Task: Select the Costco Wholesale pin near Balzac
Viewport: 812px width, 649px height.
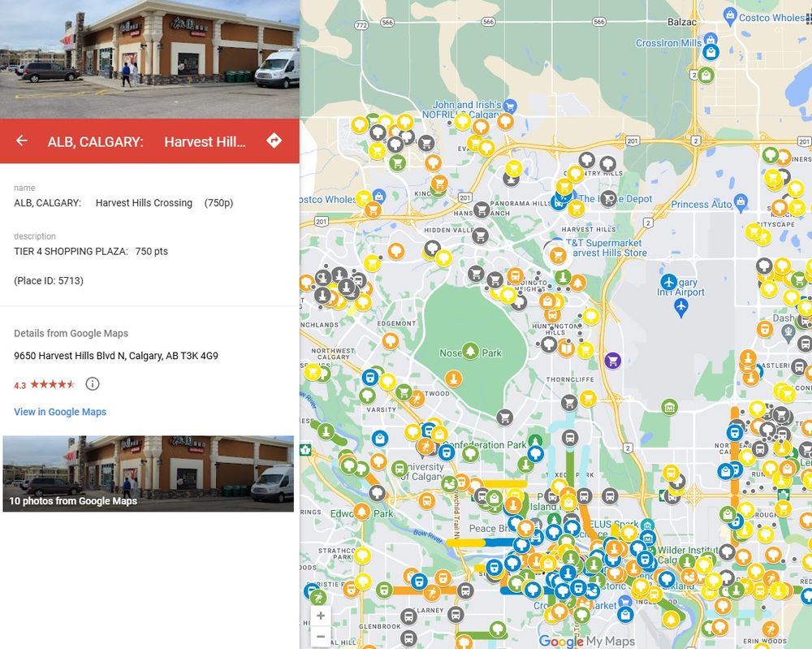Action: 730,16
